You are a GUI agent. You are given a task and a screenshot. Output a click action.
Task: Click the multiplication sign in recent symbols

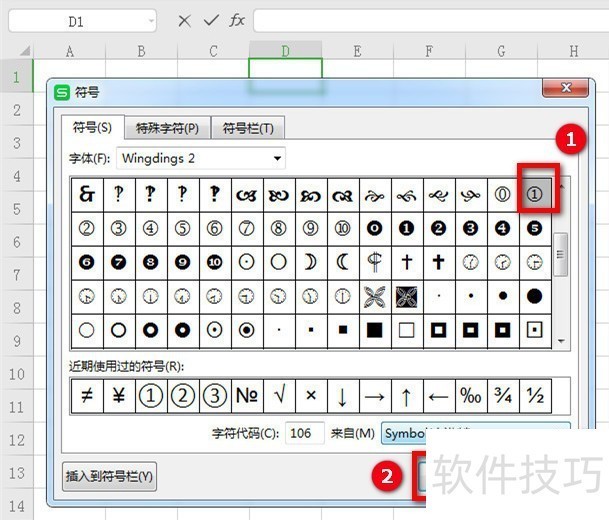point(310,396)
